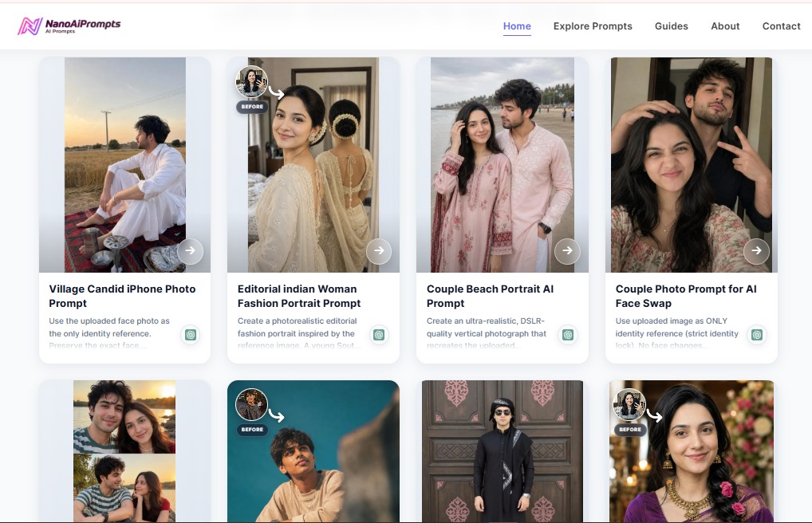Click BEFORE badge on Editorial Woman image

(252, 107)
